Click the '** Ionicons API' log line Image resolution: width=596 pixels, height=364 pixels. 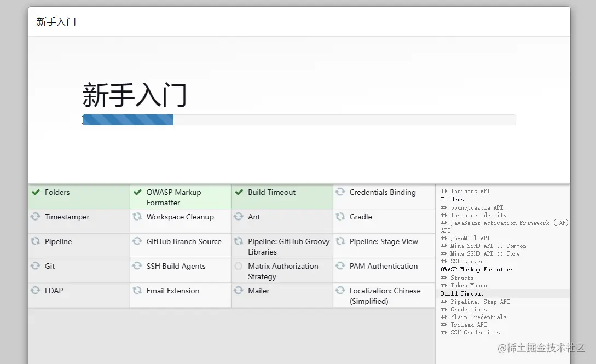[466, 191]
